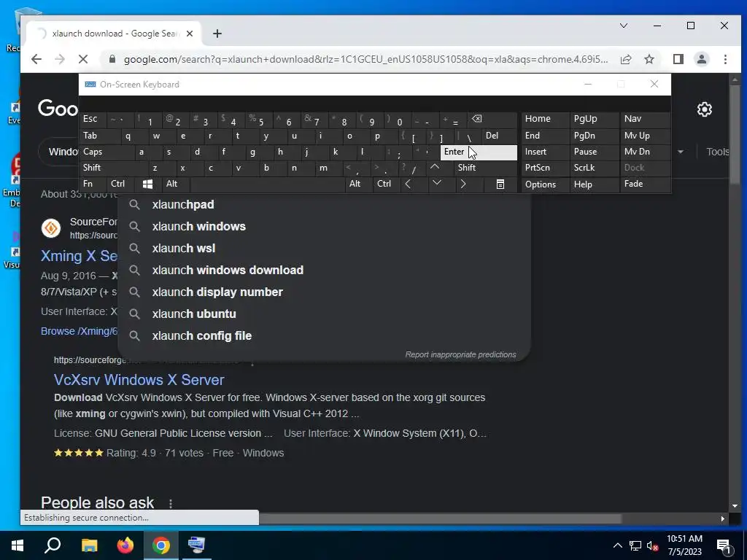Click the PrtScn key on the On-Screen Keyboard
The image size is (747, 560).
pyautogui.click(x=546, y=168)
